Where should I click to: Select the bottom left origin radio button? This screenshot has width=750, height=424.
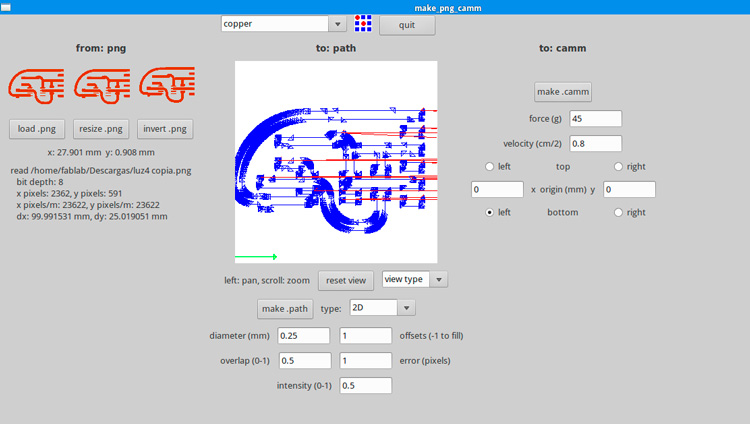pos(489,212)
